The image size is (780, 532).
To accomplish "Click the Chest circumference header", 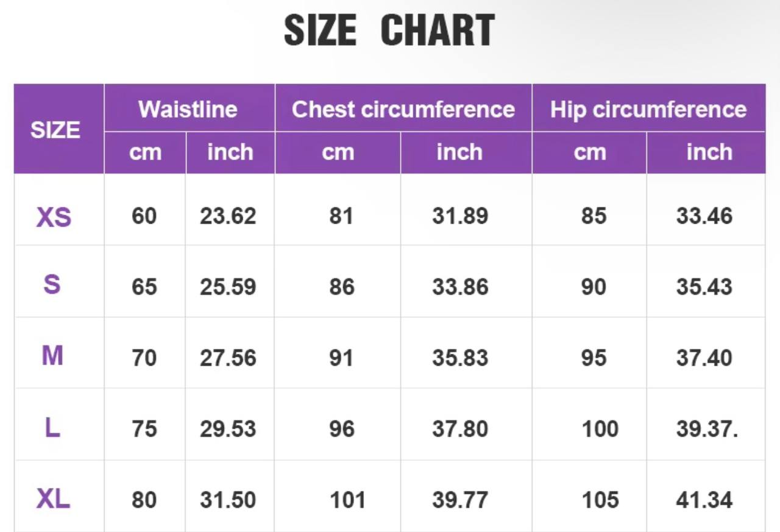I will (403, 109).
